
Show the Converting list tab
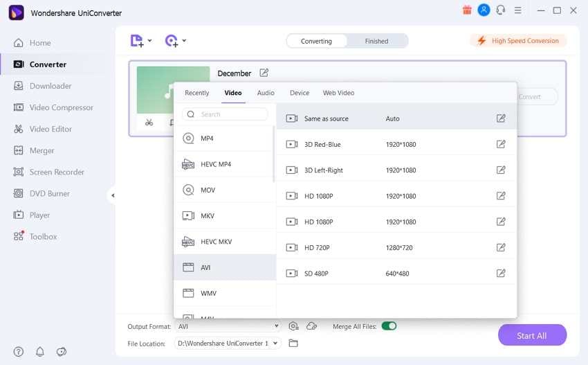pos(317,41)
